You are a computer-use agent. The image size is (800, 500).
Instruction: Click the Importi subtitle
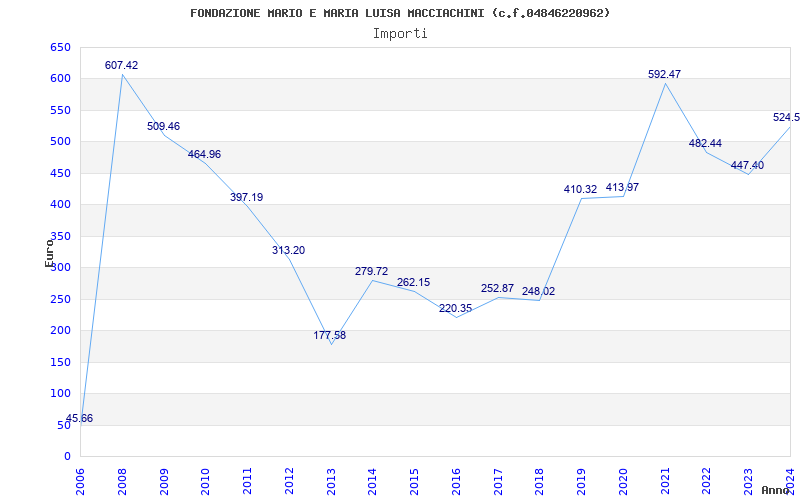(400, 34)
